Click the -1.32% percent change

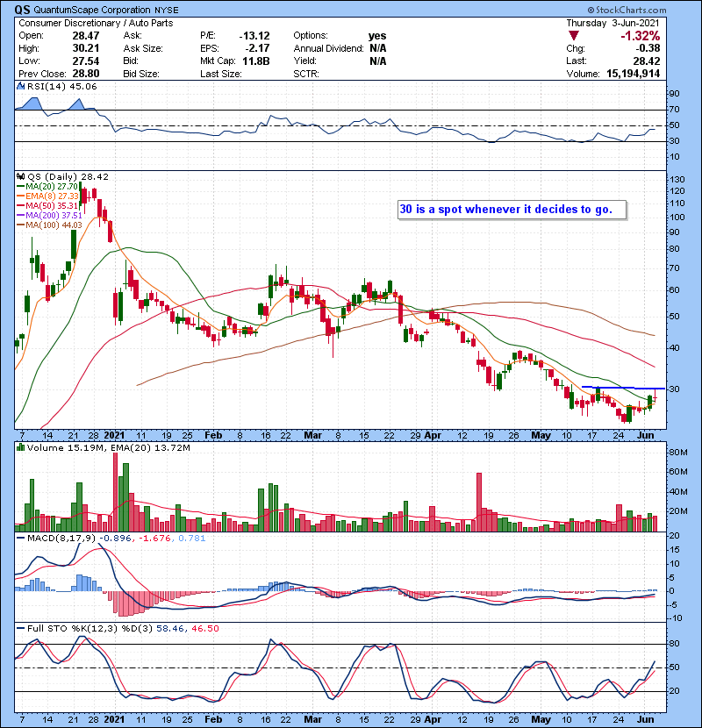click(641, 36)
